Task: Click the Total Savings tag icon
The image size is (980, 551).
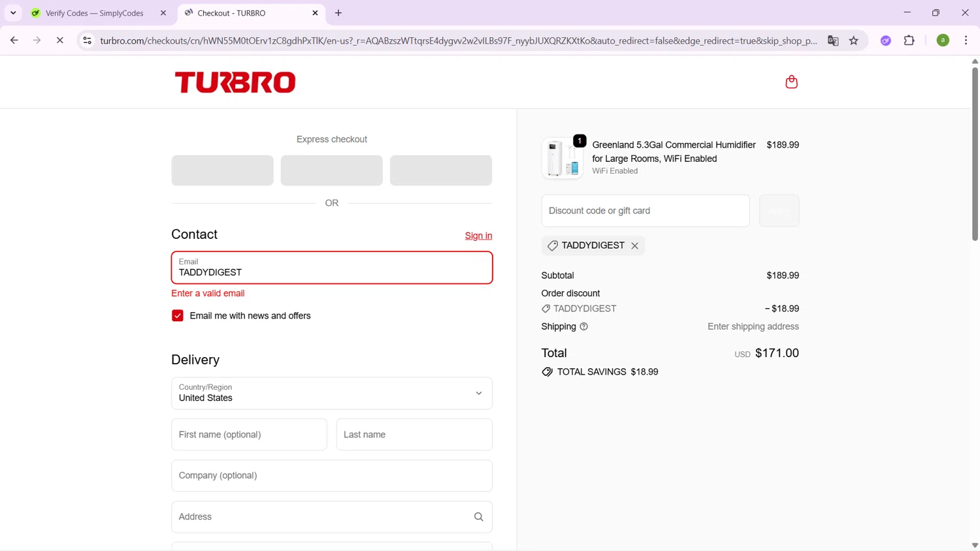Action: click(547, 372)
